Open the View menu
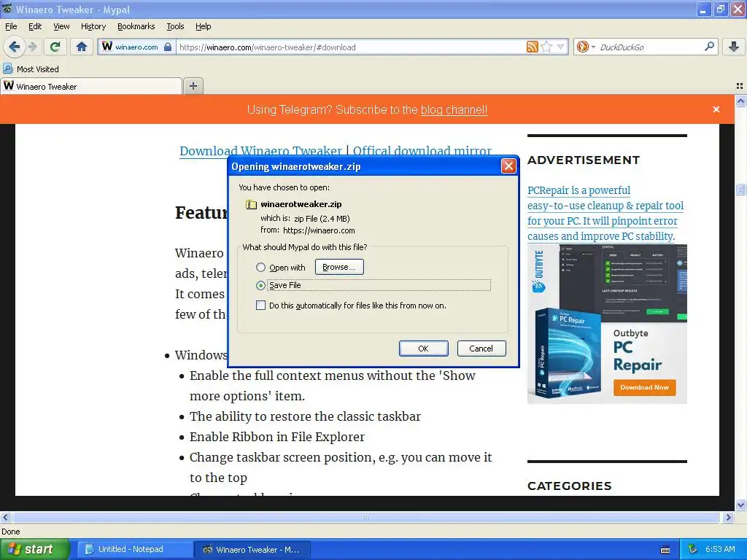This screenshot has width=747, height=560. point(61,26)
